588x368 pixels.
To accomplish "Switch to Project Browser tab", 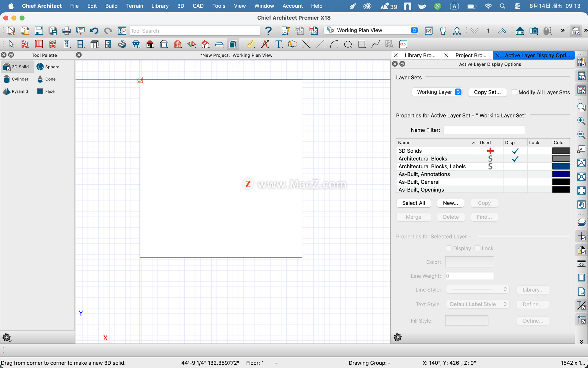I will click(471, 55).
